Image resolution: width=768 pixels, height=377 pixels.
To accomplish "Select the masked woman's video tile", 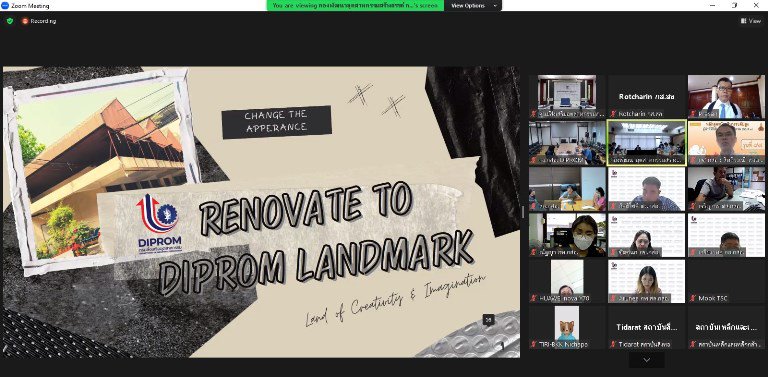I will (x=567, y=235).
